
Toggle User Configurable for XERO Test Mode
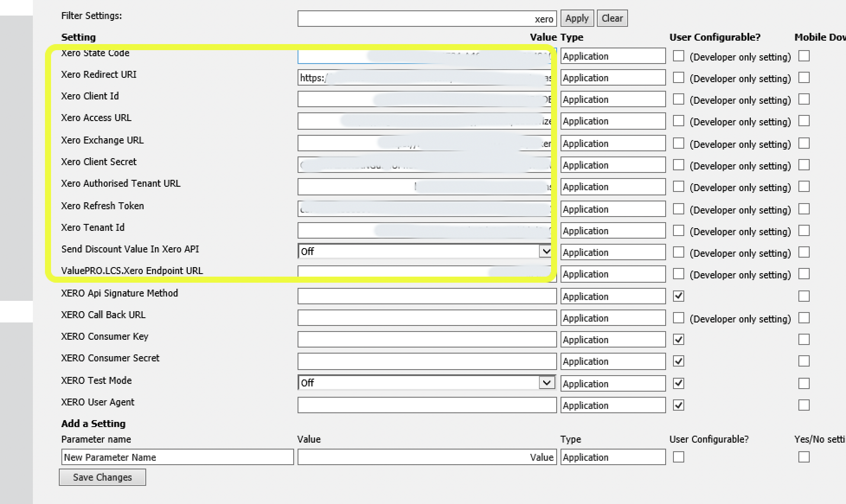(679, 383)
